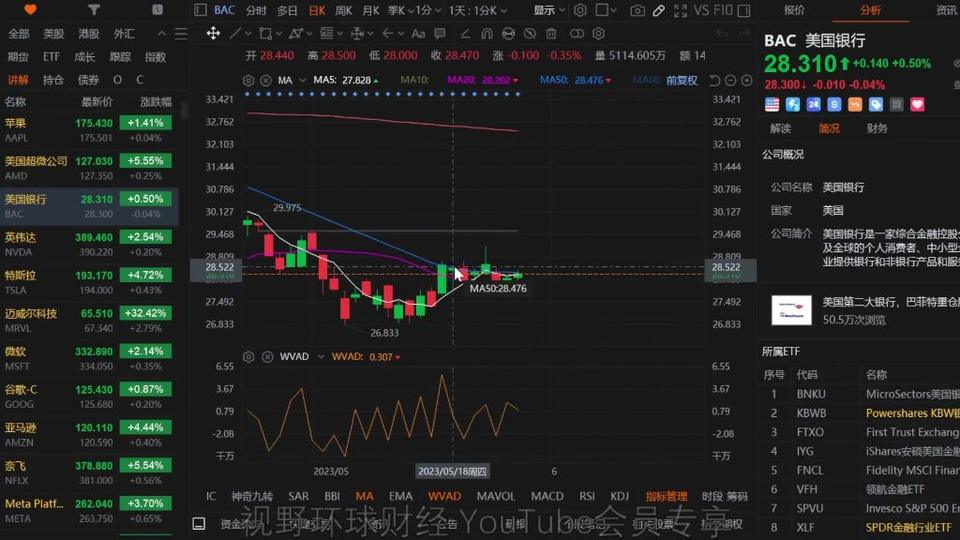Select the line drawing tool
The width and height of the screenshot is (960, 540).
[235, 33]
